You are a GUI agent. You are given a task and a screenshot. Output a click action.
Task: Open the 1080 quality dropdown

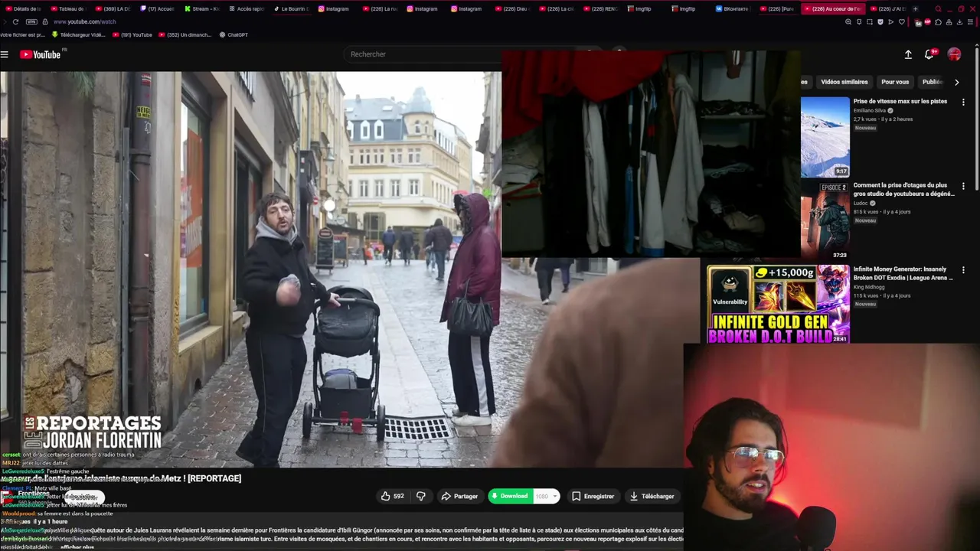pos(546,496)
